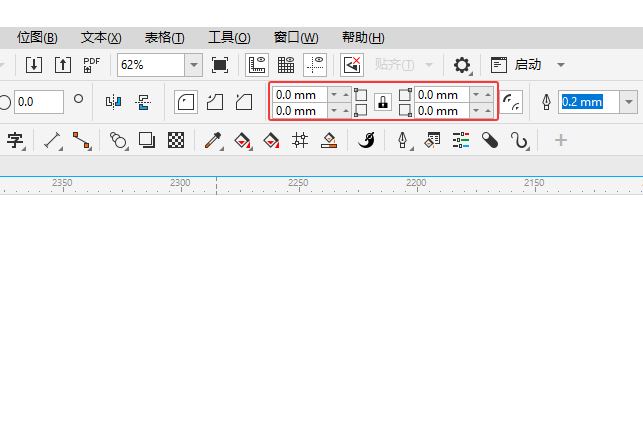Select the scalloped corner option

coord(215,102)
